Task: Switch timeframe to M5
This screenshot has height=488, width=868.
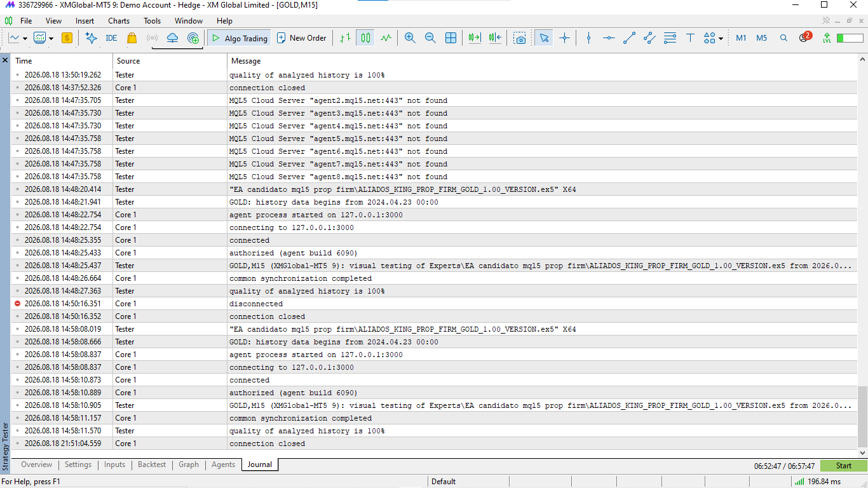Action: (761, 38)
